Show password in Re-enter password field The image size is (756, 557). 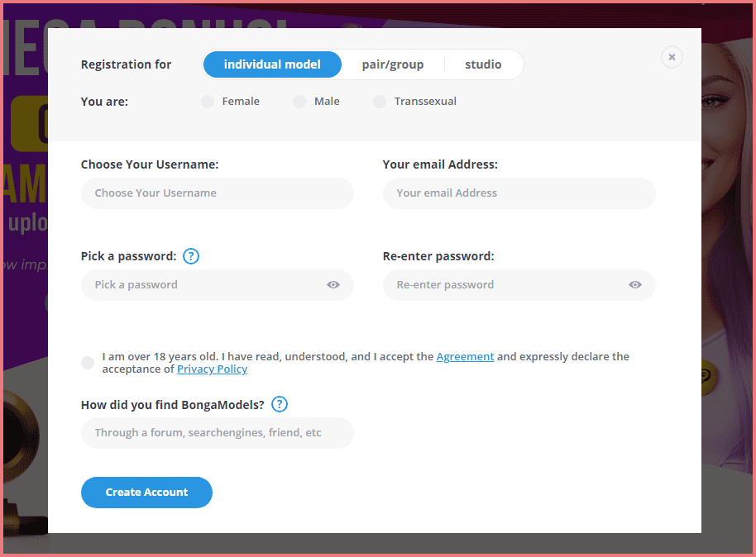click(635, 285)
